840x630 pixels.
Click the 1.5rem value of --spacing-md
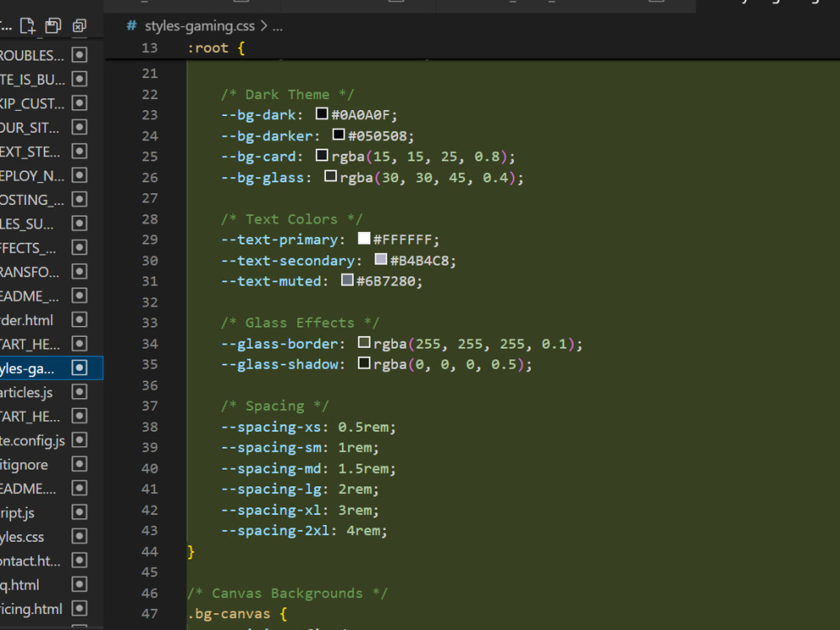[x=363, y=468]
